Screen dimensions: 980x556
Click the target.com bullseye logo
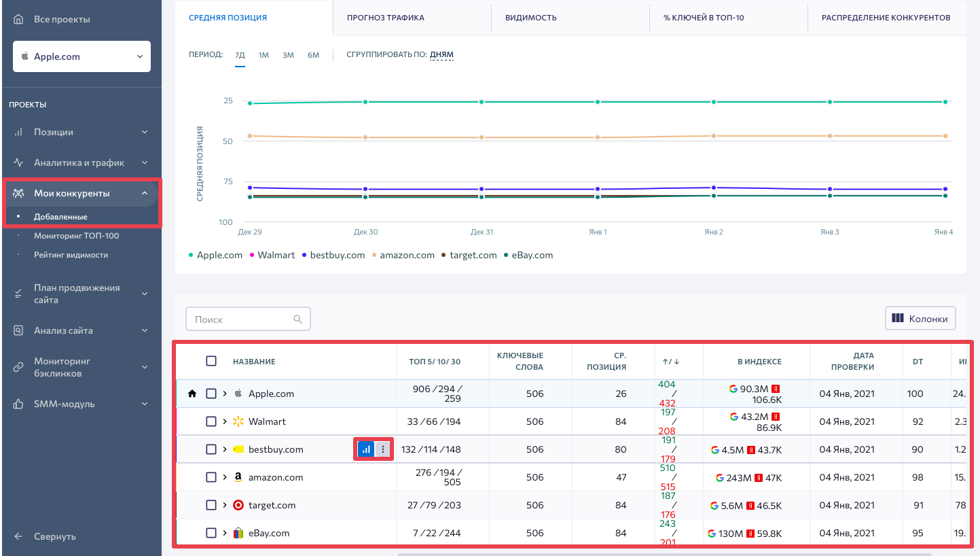(238, 505)
